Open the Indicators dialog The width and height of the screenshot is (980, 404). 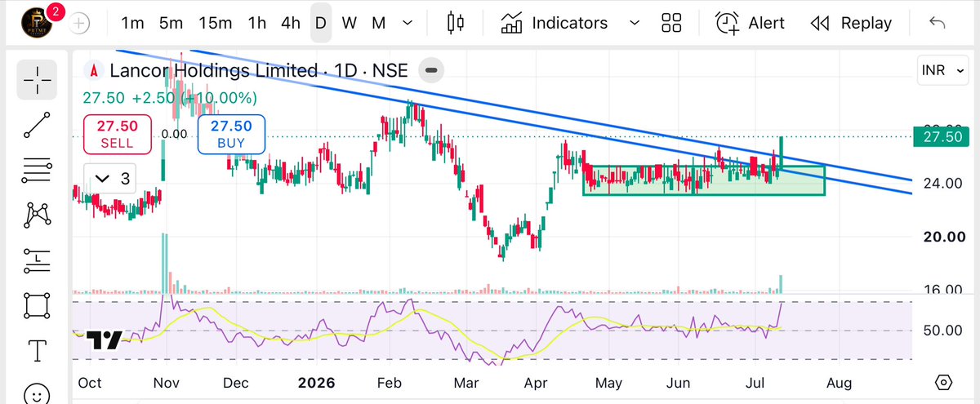coord(555,23)
